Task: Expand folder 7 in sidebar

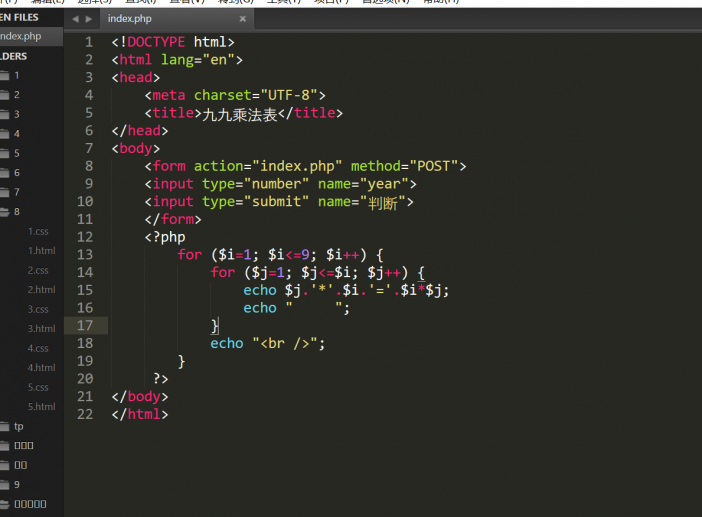Action: coord(17,192)
